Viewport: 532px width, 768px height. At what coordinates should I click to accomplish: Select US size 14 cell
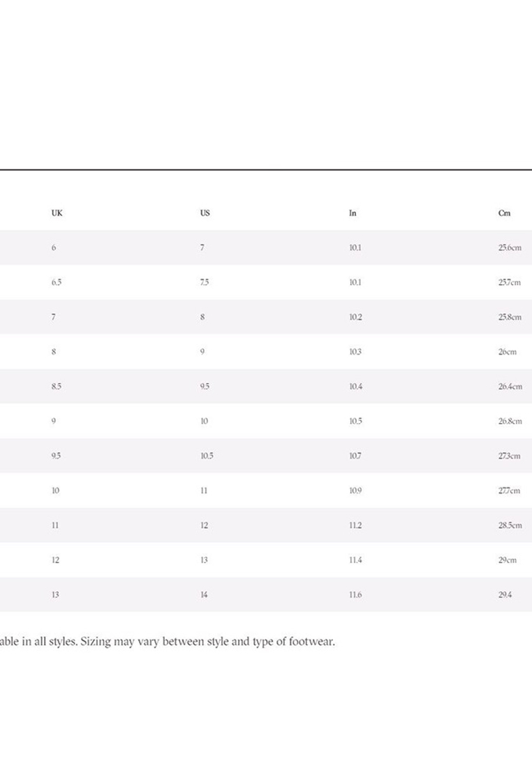204,595
